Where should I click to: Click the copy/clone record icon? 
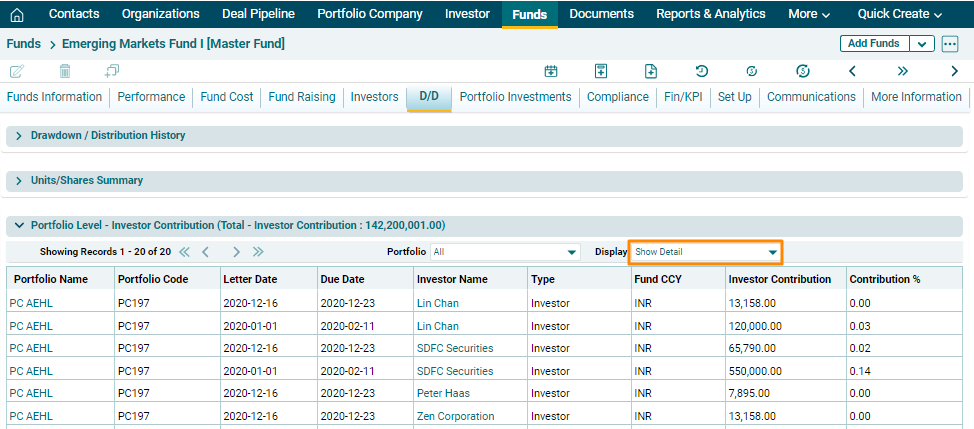[112, 71]
